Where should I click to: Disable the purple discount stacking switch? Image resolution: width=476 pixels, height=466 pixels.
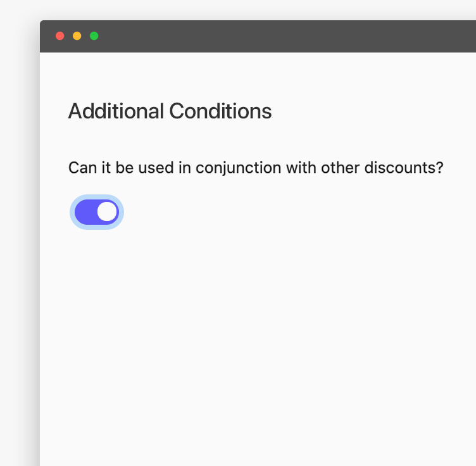[96, 212]
